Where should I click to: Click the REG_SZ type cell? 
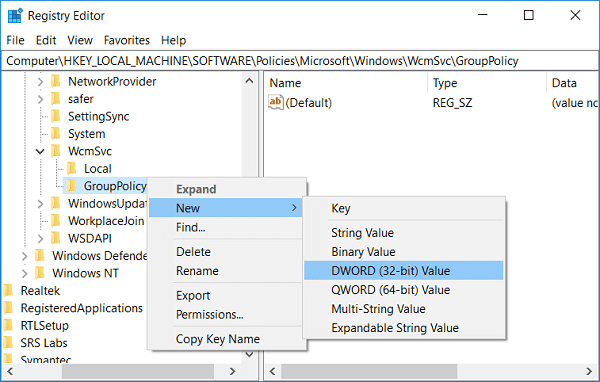coord(452,103)
